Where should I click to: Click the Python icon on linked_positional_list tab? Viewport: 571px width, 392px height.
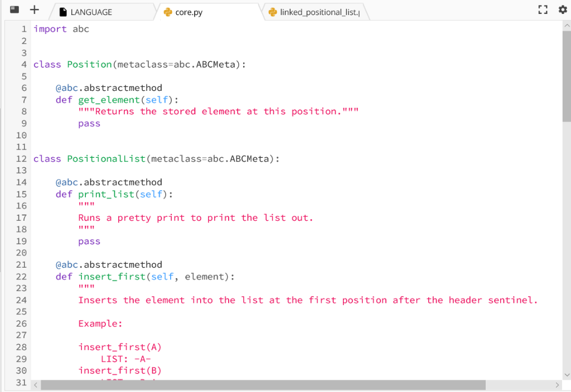[x=273, y=11]
